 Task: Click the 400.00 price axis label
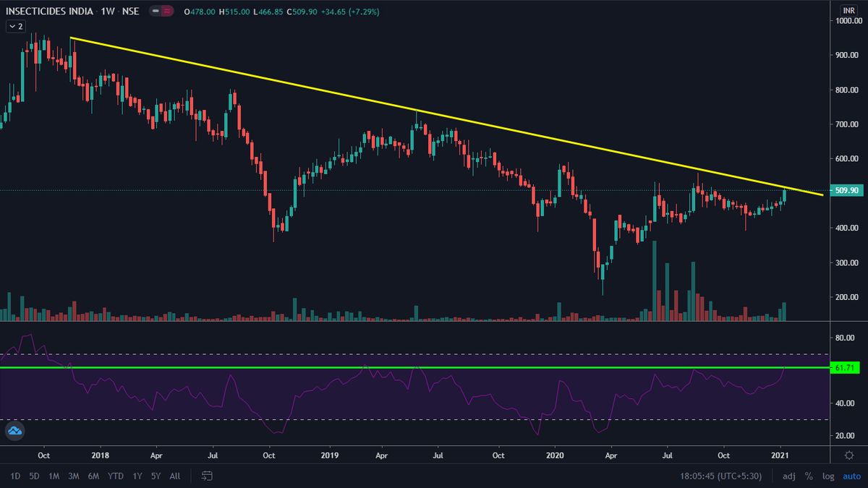(x=846, y=228)
